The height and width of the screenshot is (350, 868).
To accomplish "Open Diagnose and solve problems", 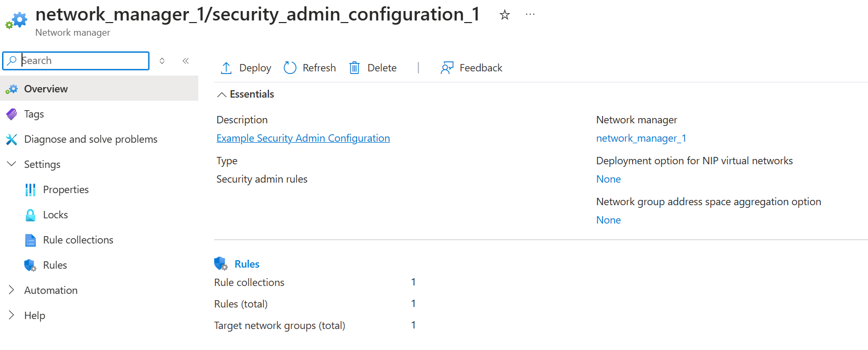I will pos(90,139).
